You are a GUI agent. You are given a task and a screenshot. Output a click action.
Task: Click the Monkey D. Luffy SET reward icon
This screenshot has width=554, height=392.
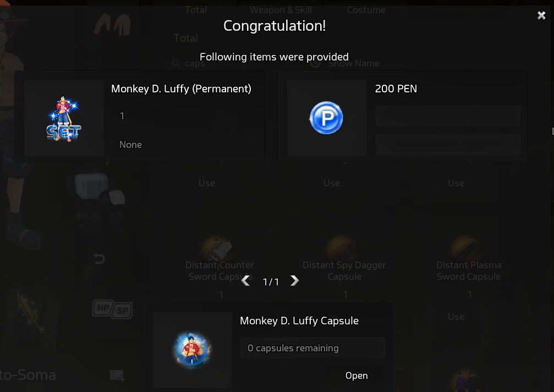(64, 118)
